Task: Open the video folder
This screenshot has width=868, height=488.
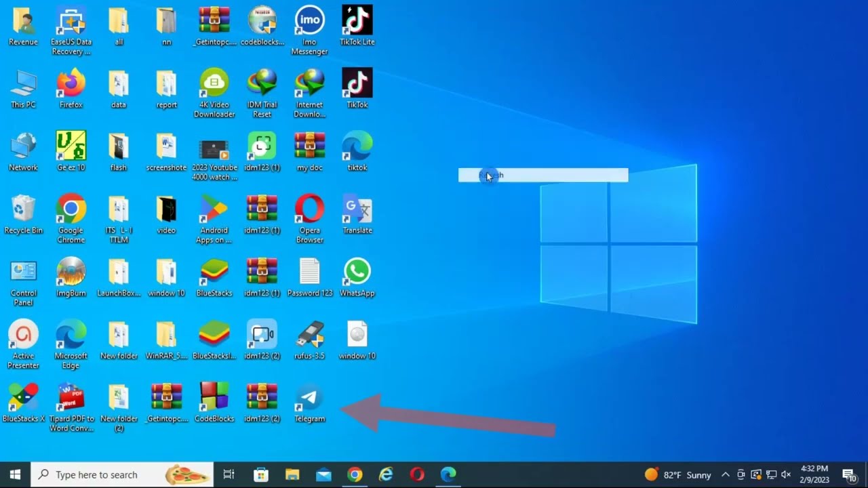Action: [x=166, y=215]
